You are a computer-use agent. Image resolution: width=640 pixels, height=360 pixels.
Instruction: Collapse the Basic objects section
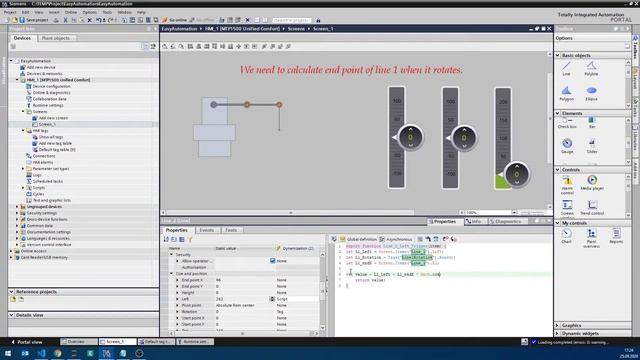click(x=558, y=55)
